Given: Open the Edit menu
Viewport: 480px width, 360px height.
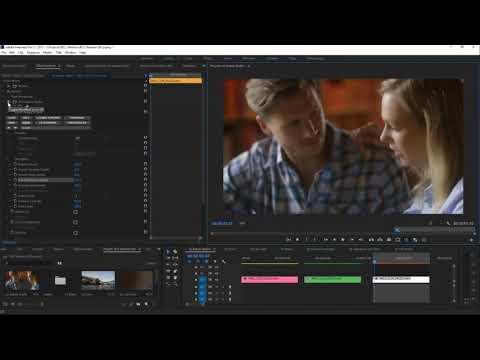Looking at the screenshot, I should 12,53.
